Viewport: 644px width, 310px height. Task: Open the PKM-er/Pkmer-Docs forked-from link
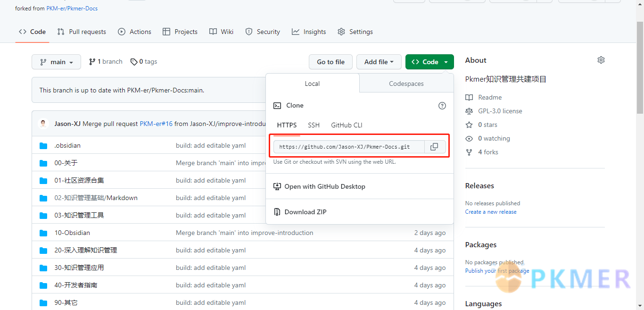[72, 8]
